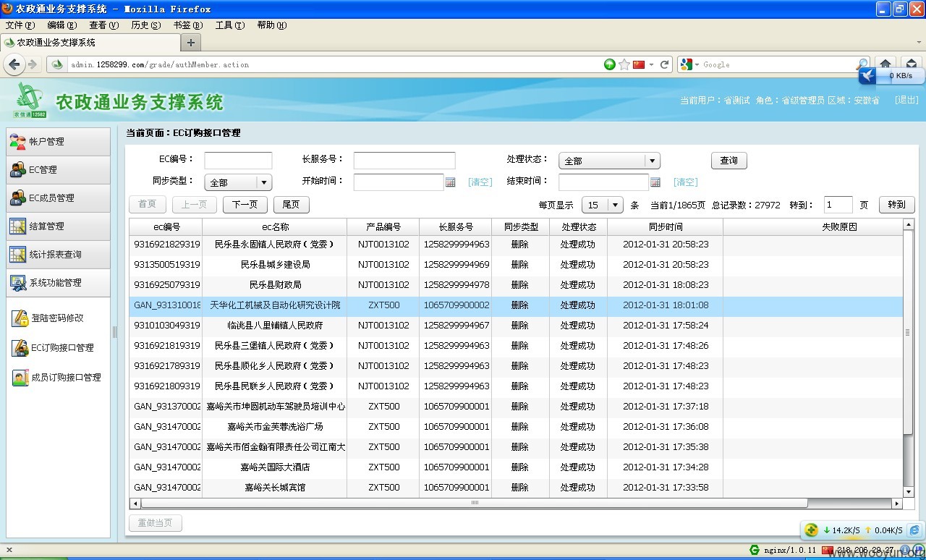The width and height of the screenshot is (926, 560).
Task: Open the 处理状态 dropdown
Action: 609,161
